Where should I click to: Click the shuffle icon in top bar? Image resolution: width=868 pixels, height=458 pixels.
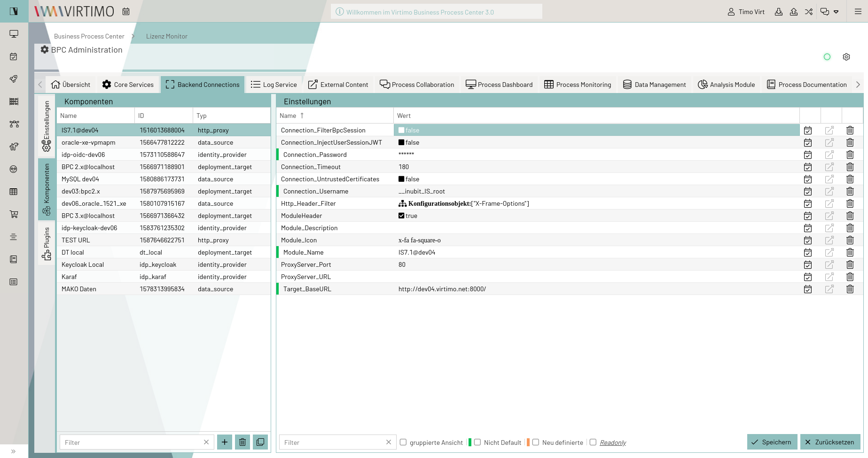click(x=809, y=12)
